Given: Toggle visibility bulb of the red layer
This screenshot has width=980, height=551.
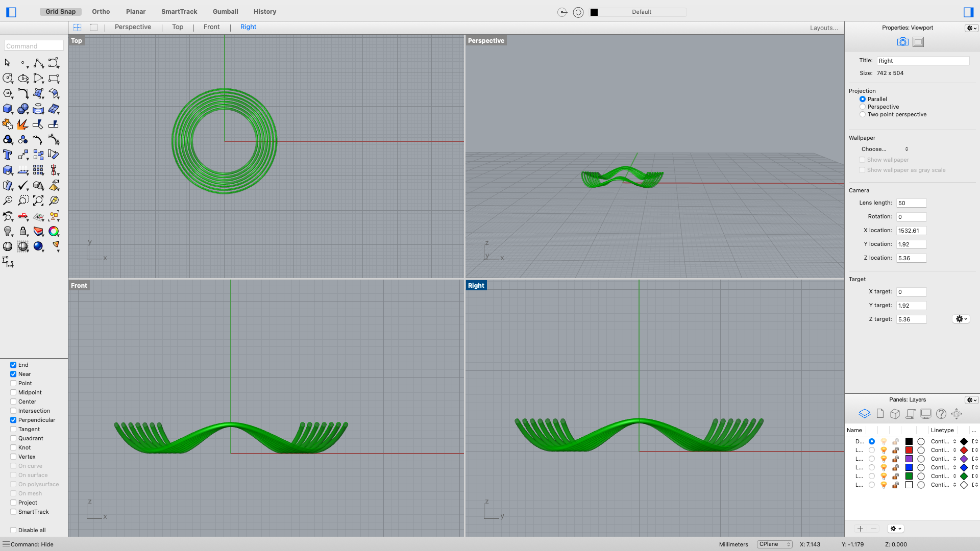Looking at the screenshot, I should (x=884, y=450).
